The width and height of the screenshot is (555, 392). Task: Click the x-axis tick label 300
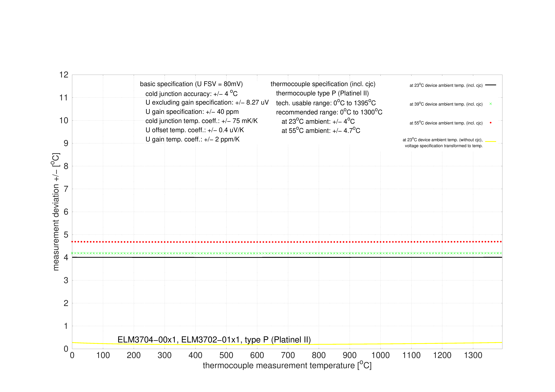point(165,355)
